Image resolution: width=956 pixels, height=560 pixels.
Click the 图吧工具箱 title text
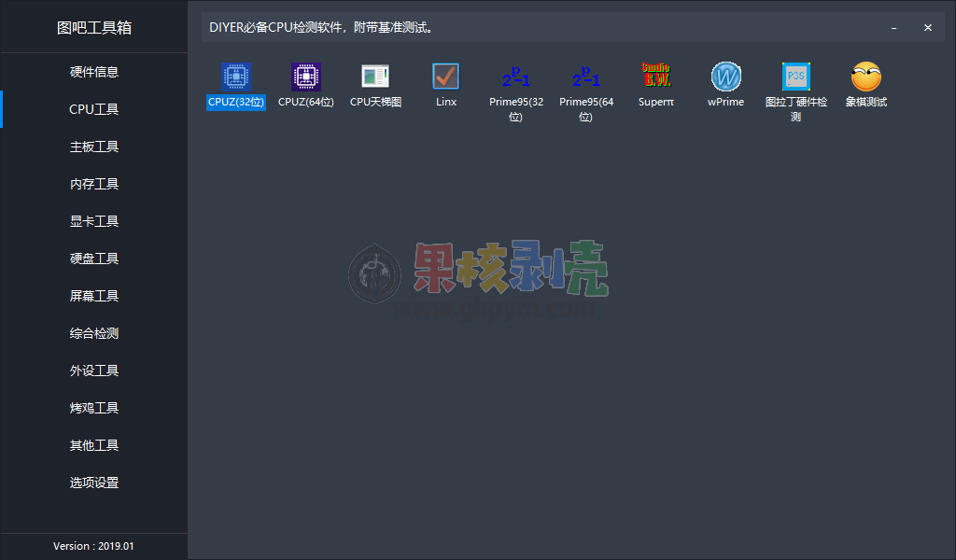(94, 28)
